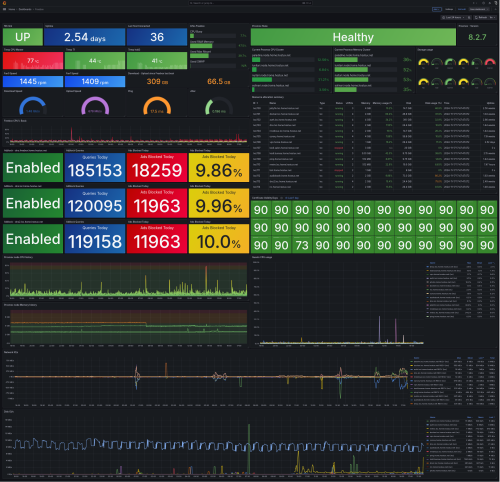Expand the auto-refresh interval dropdown
500x482 pixels.
493,17
